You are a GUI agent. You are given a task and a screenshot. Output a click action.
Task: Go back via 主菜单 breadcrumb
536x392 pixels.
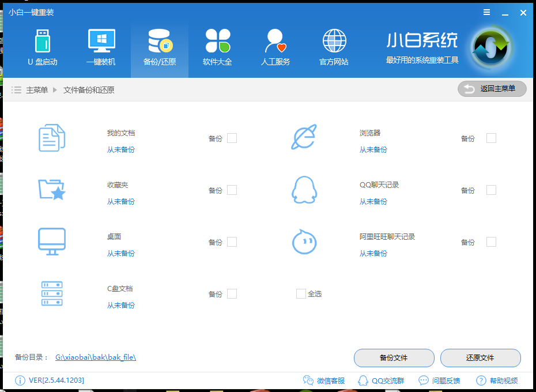(x=36, y=89)
